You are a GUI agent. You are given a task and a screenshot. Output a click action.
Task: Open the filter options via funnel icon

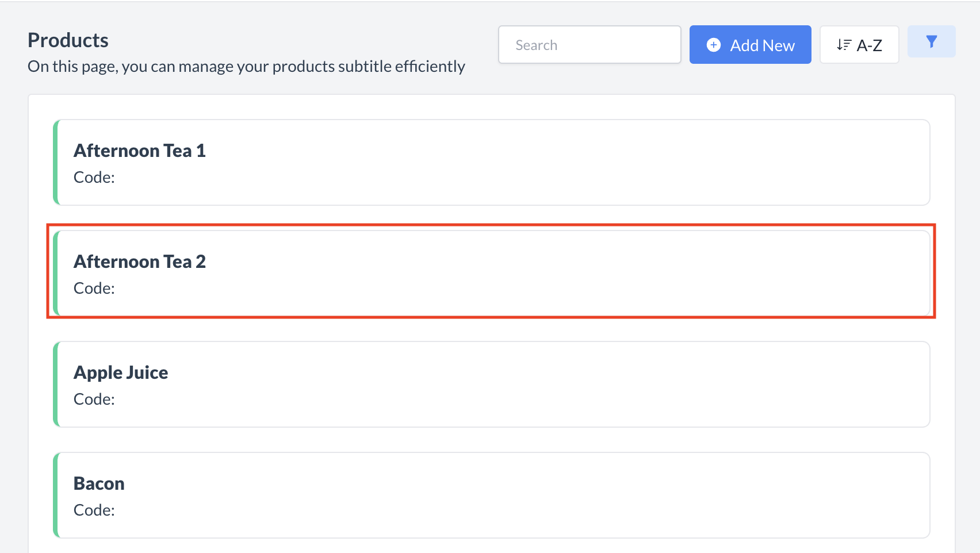[x=931, y=41]
